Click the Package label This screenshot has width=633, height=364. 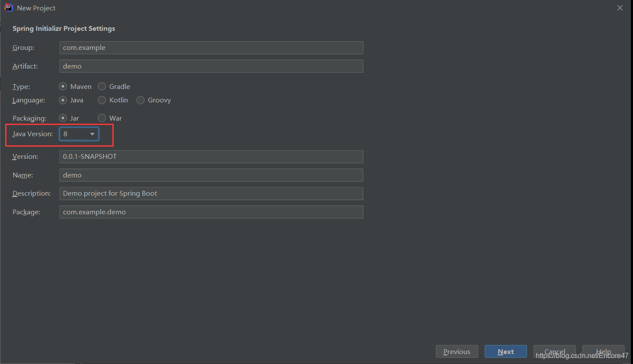26,212
